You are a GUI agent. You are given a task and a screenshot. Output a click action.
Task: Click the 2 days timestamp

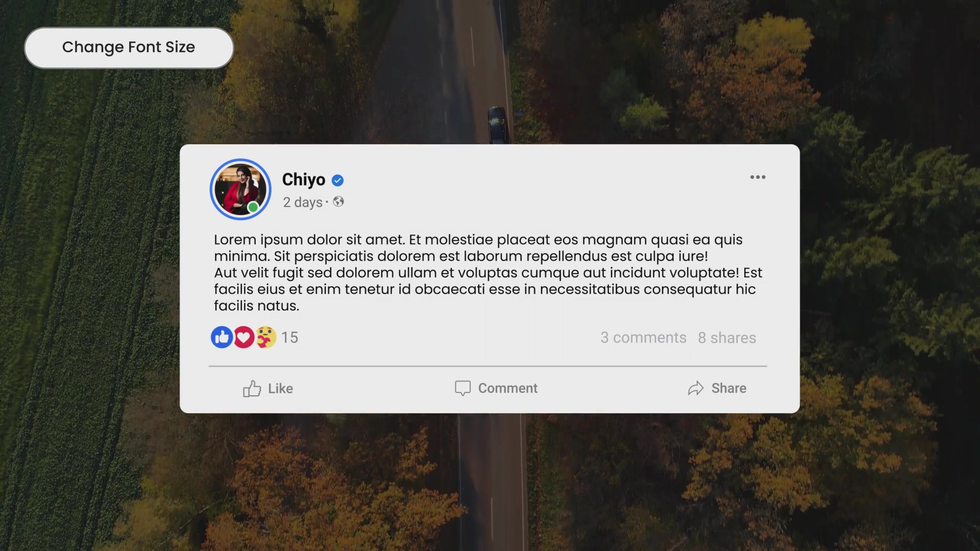[303, 203]
